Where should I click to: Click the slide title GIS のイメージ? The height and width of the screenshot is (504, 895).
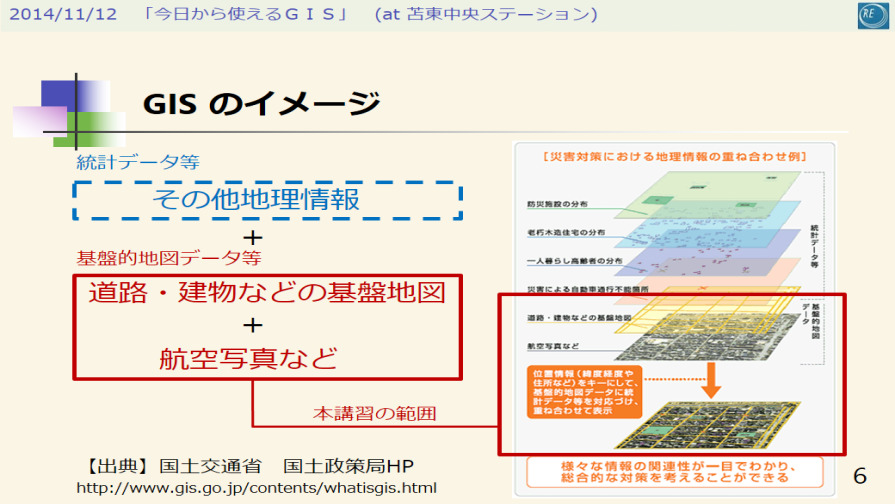(x=262, y=103)
